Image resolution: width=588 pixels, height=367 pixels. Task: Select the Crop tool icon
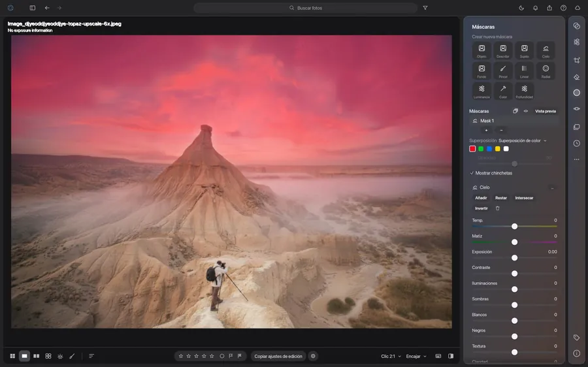[x=577, y=60]
